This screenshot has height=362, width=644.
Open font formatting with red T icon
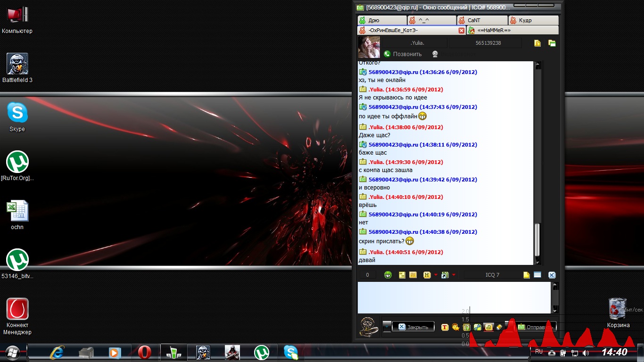point(445,327)
